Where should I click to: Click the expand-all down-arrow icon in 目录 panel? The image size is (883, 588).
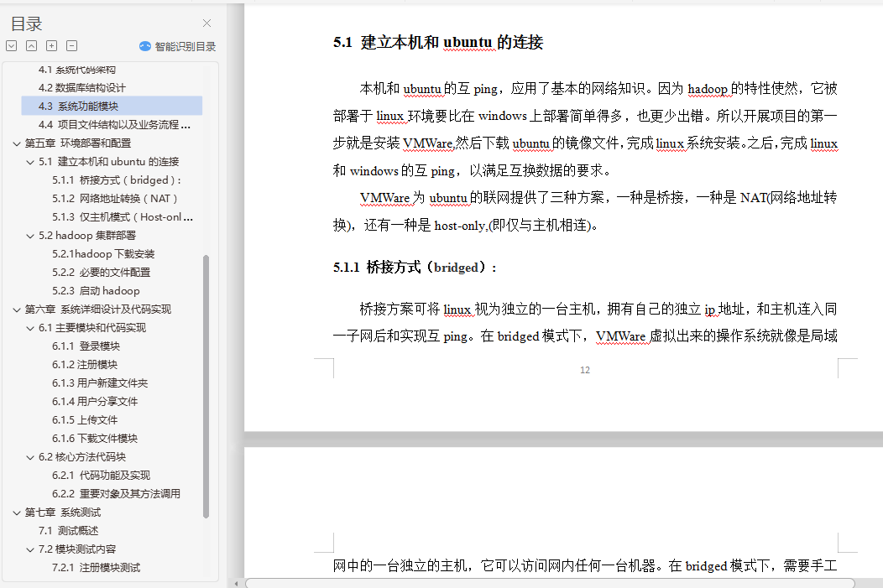[x=11, y=46]
